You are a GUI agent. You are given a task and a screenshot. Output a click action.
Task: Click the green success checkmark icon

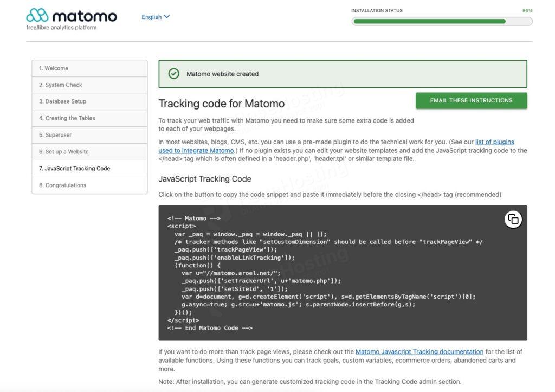173,74
